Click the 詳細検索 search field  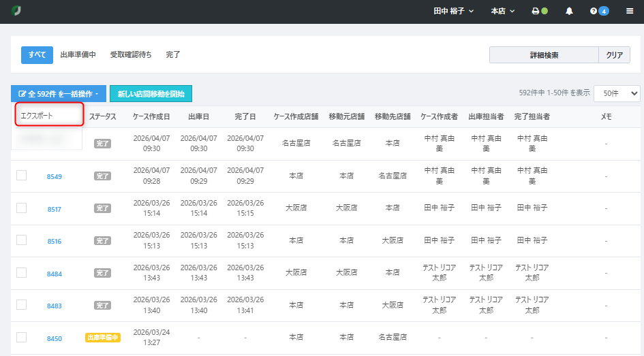click(x=543, y=55)
